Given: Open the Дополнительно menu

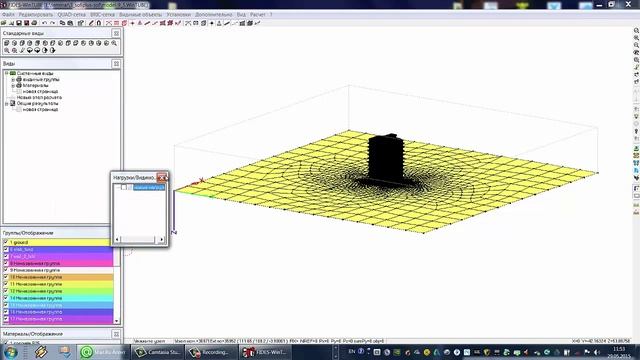Looking at the screenshot, I should click(213, 15).
